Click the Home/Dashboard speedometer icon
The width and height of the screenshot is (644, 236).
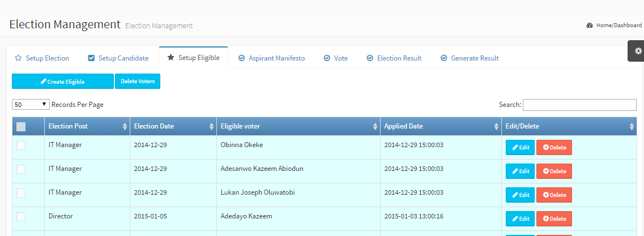[x=590, y=25]
